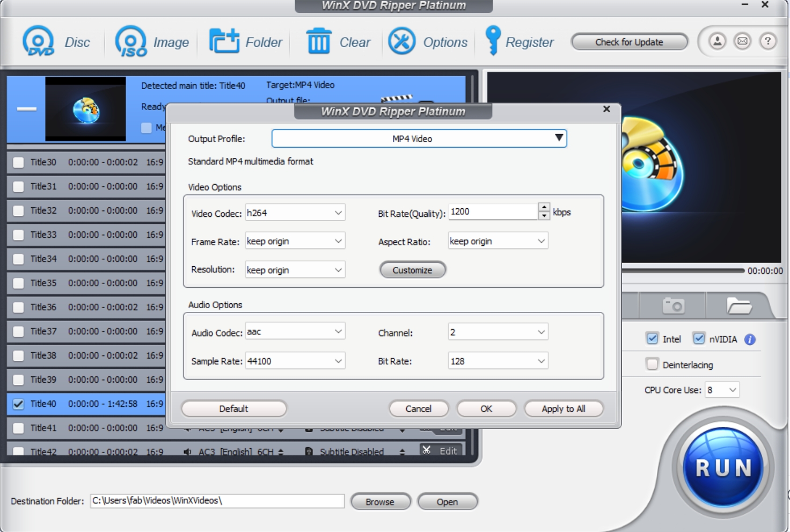
Task: Enable the Deinterlacing checkbox
Action: click(x=652, y=365)
